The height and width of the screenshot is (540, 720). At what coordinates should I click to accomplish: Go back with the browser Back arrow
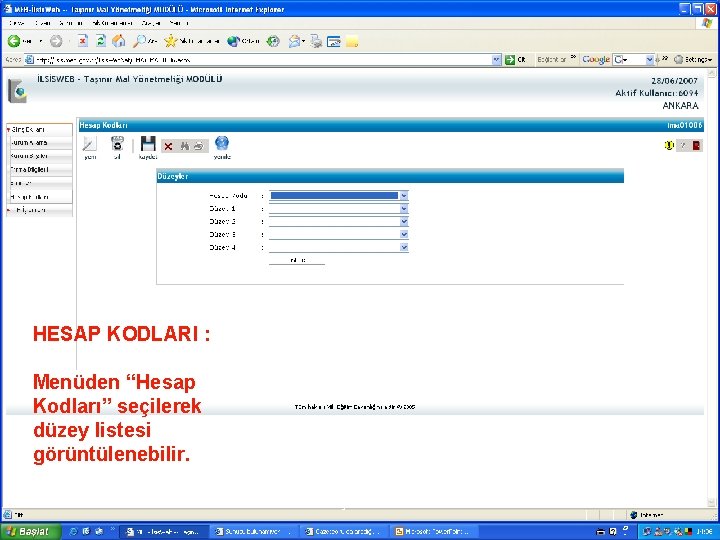pyautogui.click(x=14, y=41)
